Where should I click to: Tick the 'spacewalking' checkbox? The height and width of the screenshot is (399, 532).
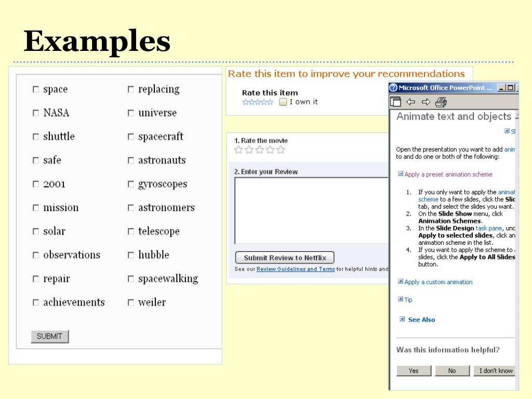click(130, 279)
